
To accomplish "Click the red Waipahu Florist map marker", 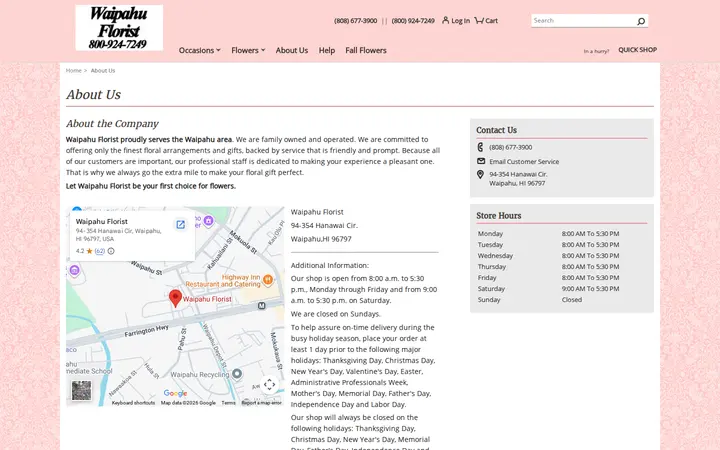I will (175, 298).
